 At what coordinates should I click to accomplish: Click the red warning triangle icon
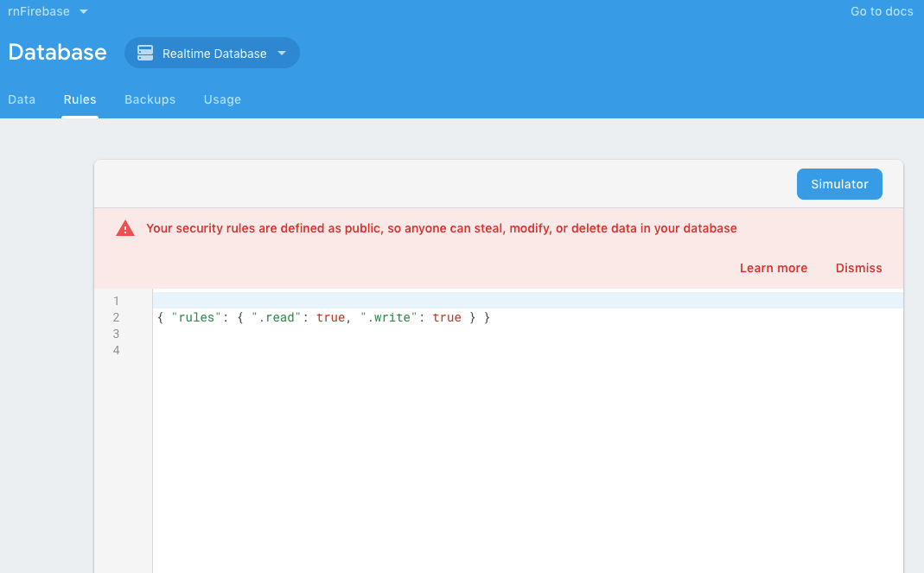tap(125, 228)
